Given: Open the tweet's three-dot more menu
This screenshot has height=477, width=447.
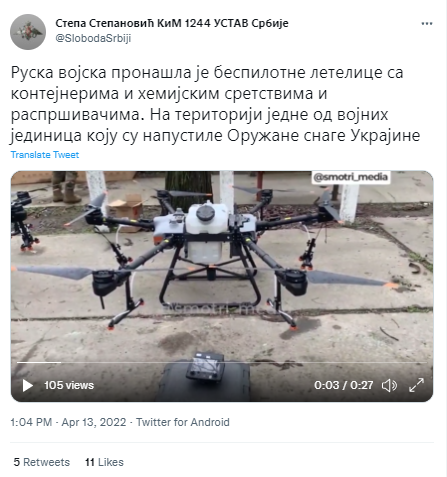Looking at the screenshot, I should [x=427, y=24].
